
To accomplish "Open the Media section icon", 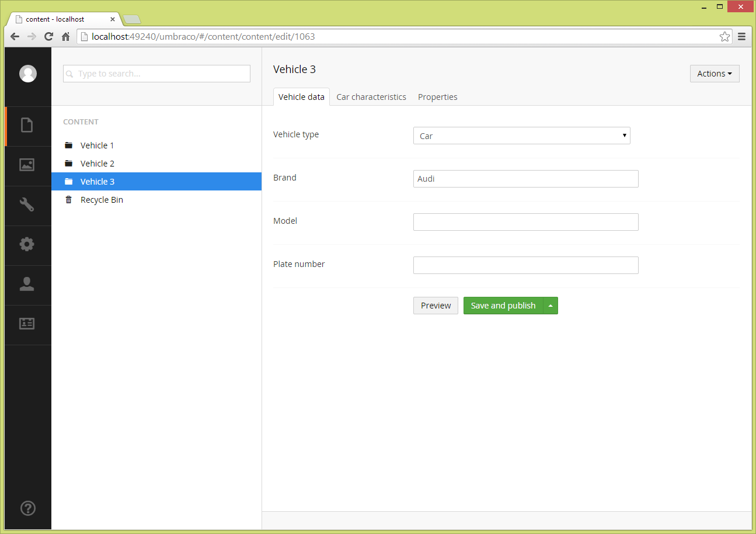I will point(27,165).
